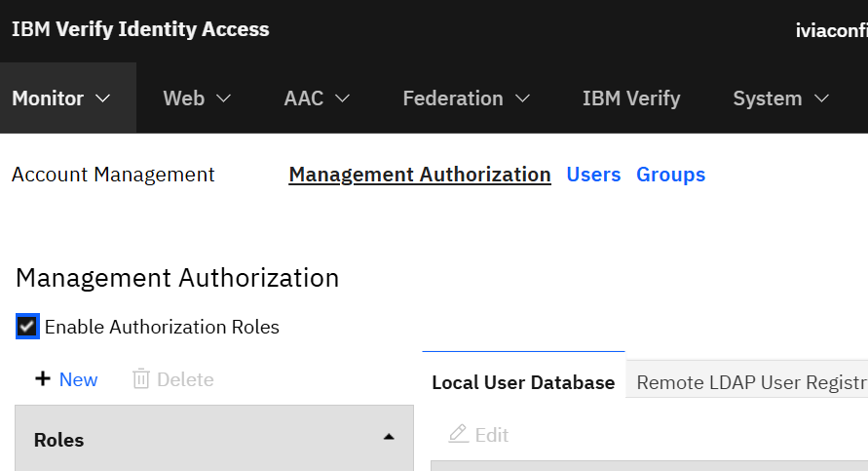Open the Users link
This screenshot has width=868, height=471.
click(593, 175)
